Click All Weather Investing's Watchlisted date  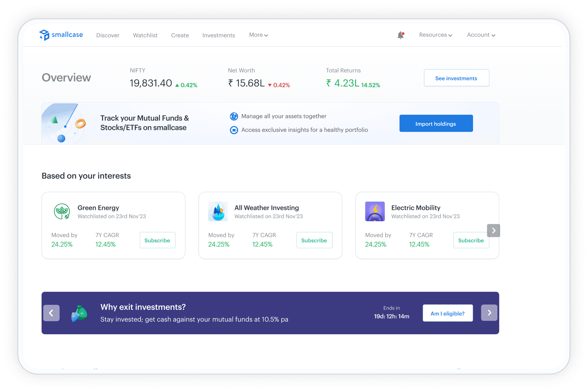[x=269, y=216]
